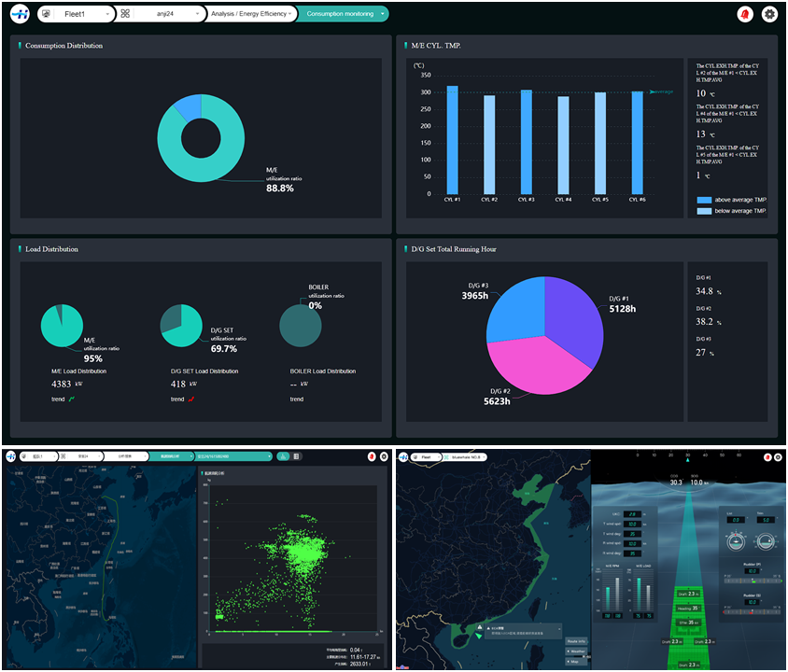Click the company logo at top-left
Viewport: 788px width, 672px height.
click(19, 14)
